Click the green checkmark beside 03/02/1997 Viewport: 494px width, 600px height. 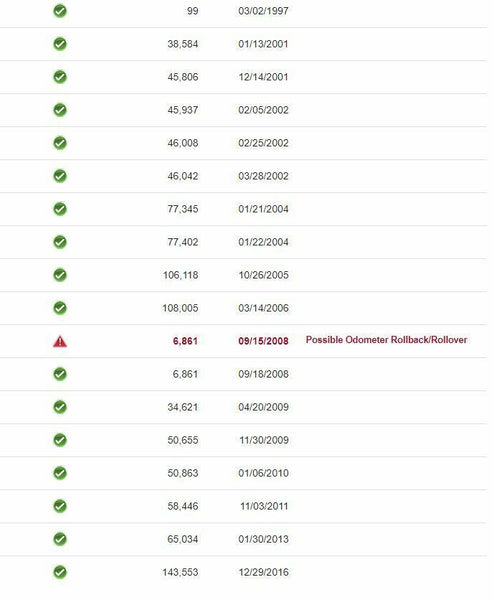pos(60,11)
